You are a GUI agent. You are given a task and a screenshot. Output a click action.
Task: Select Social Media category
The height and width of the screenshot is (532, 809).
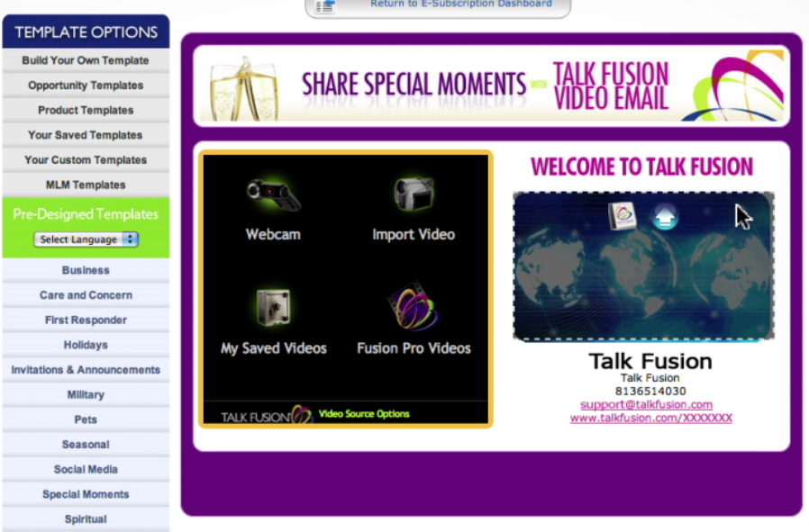(86, 469)
